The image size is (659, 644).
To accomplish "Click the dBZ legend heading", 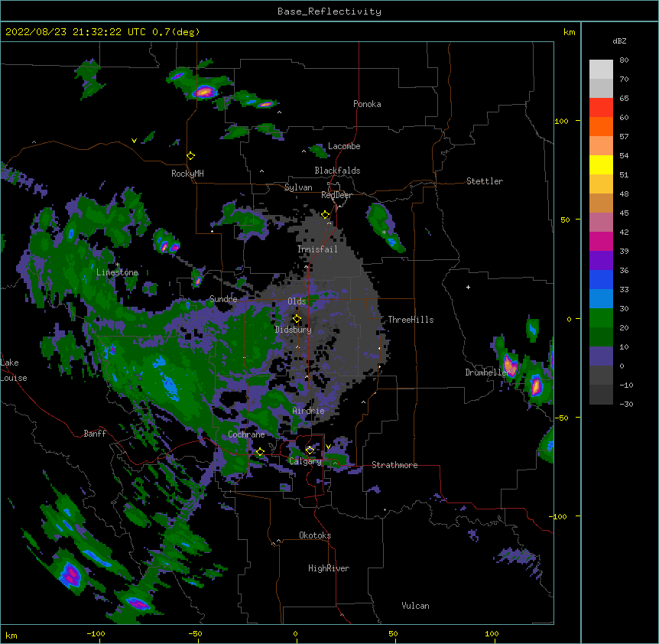I will tap(619, 41).
